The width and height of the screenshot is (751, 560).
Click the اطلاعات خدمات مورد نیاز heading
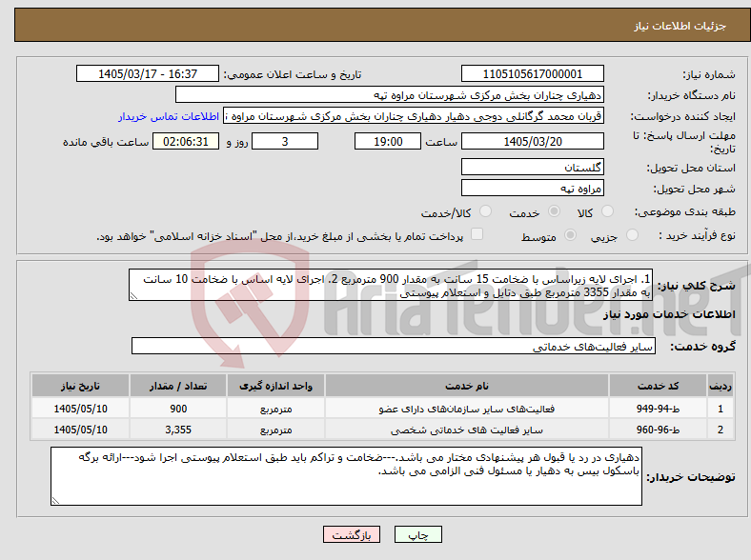click(x=669, y=314)
